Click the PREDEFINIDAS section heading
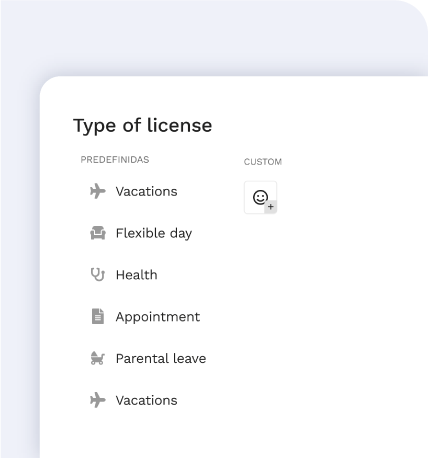 pos(115,160)
